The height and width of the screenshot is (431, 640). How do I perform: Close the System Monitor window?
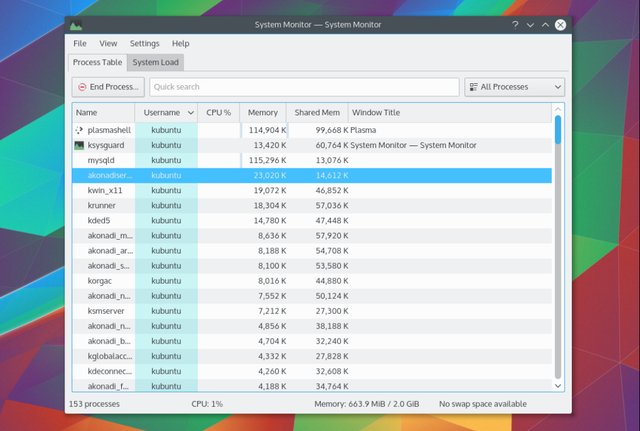(561, 25)
